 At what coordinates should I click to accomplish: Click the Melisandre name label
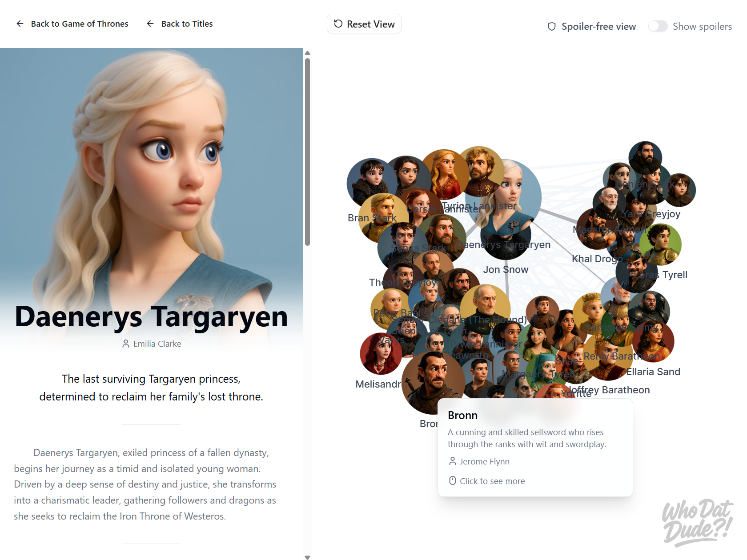click(378, 384)
